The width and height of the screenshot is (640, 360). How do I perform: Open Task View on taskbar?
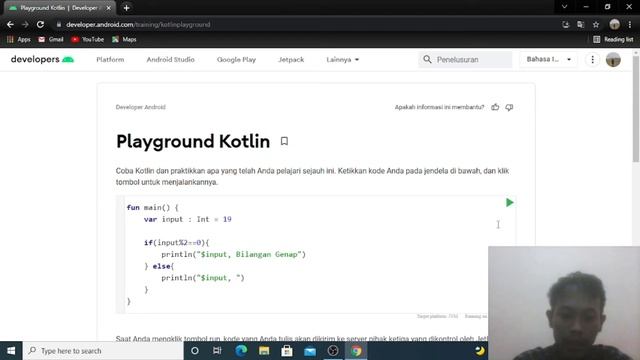click(x=217, y=351)
